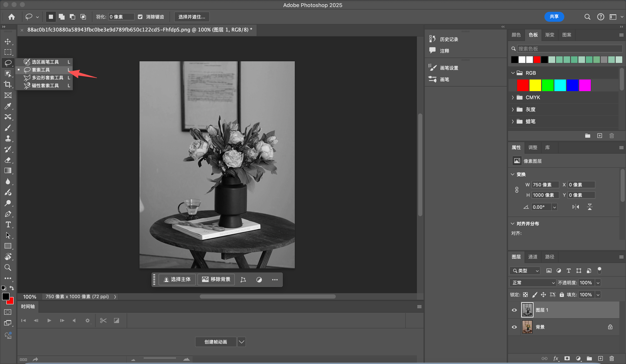Image resolution: width=626 pixels, height=364 pixels.
Task: Collapse the RGB swatch folder
Action: point(513,73)
